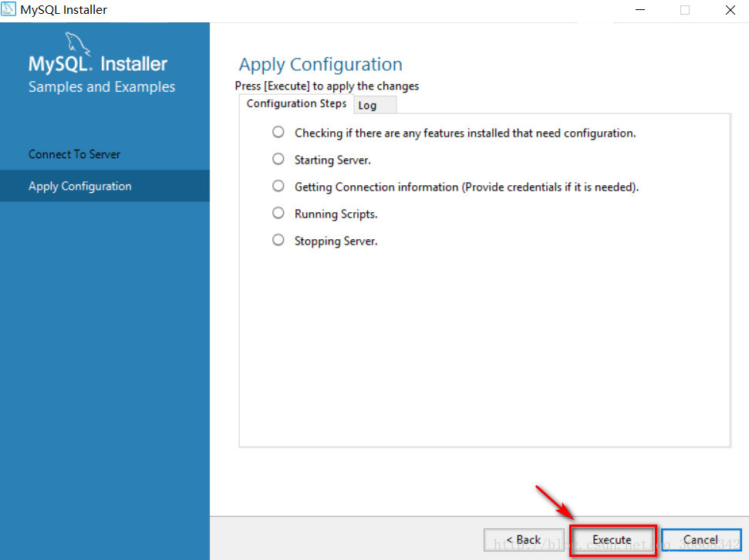Click the Execute button
The width and height of the screenshot is (749, 560).
(613, 540)
